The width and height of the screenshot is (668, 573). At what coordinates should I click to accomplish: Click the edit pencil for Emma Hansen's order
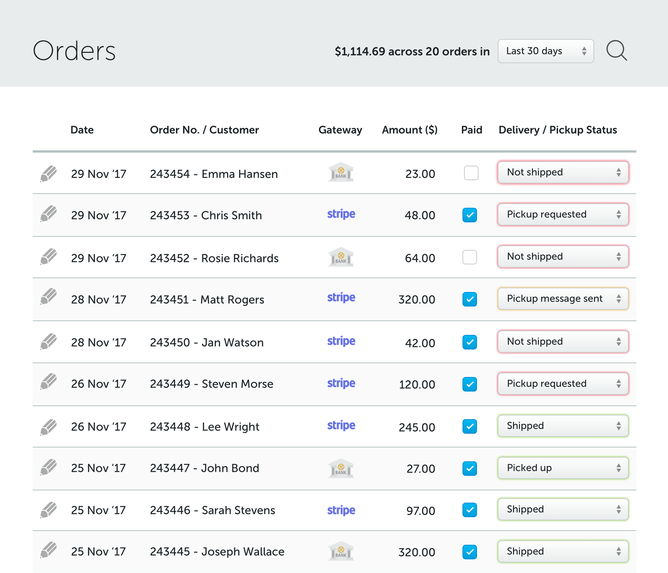[x=49, y=173]
